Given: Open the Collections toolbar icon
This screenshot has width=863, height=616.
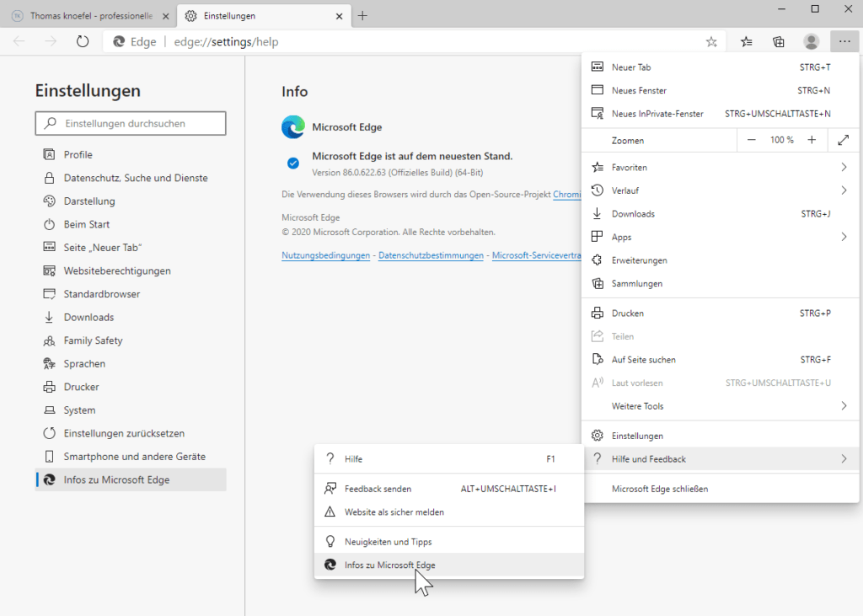Looking at the screenshot, I should tap(778, 42).
